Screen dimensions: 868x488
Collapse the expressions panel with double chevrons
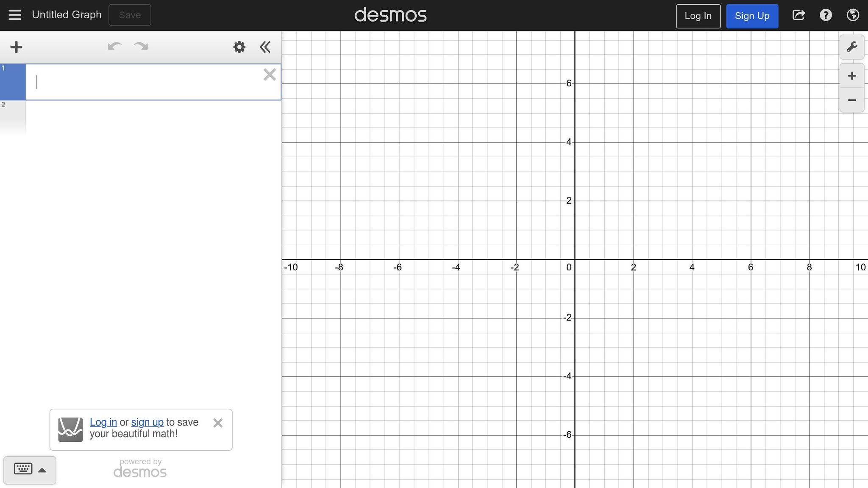click(265, 47)
